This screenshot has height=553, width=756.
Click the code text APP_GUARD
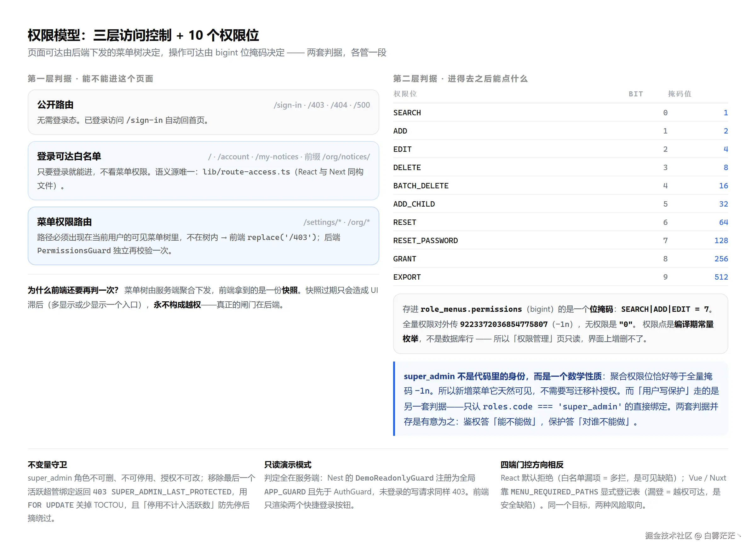(x=285, y=492)
